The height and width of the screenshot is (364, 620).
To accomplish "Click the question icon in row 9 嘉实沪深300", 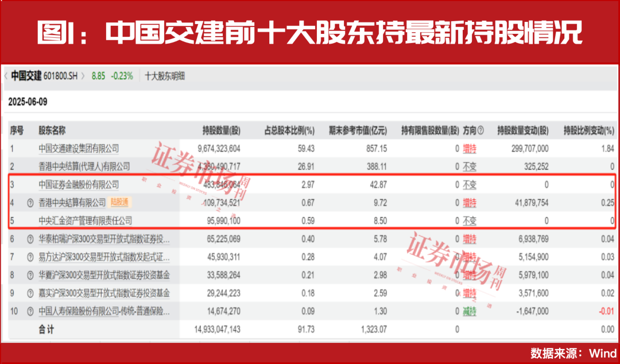I will click(30, 293).
